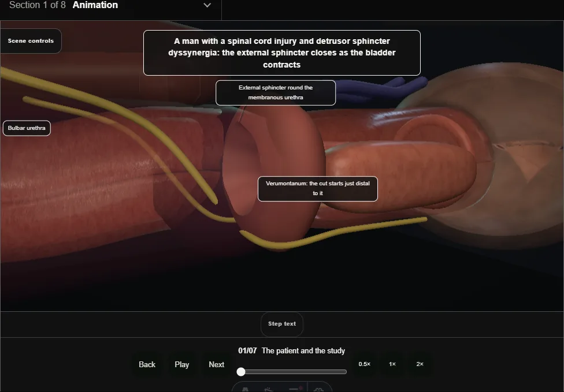564x392 pixels.
Task: Play the animation
Action: point(182,364)
